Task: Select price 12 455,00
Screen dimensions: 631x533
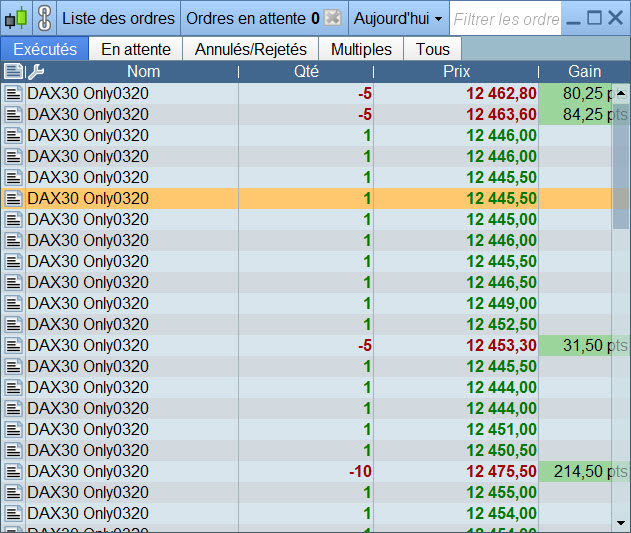Action: click(x=501, y=492)
